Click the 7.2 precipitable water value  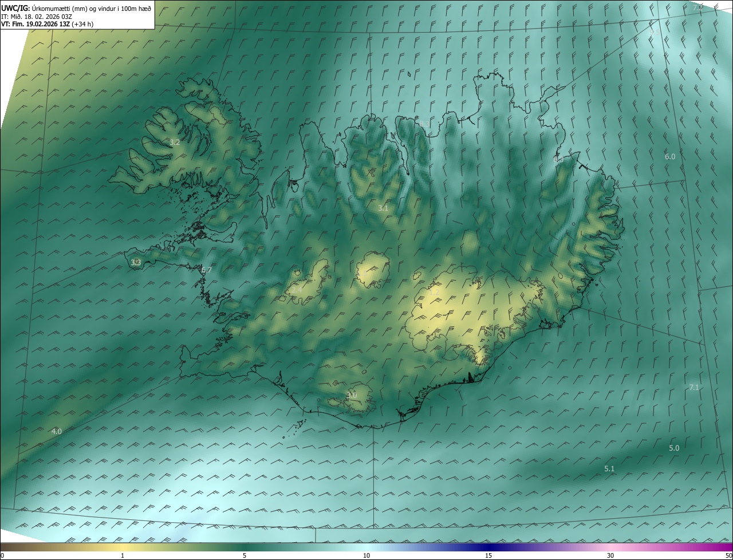click(697, 7)
